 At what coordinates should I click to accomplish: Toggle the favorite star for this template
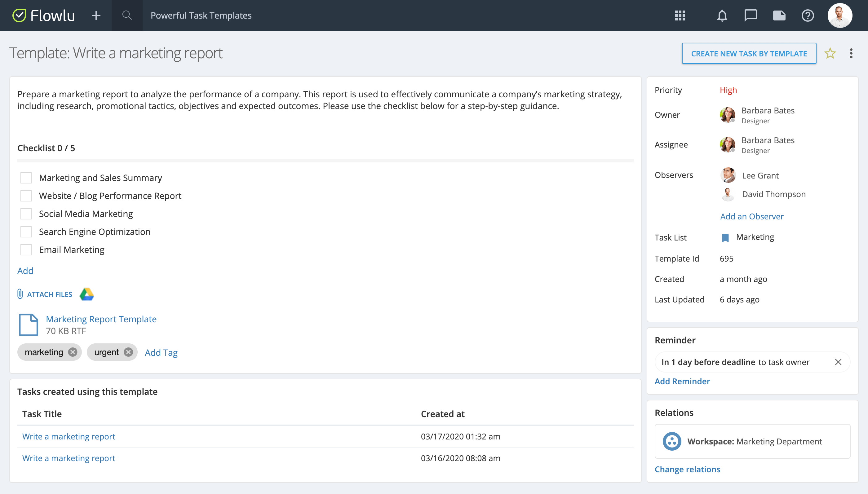[x=830, y=53]
